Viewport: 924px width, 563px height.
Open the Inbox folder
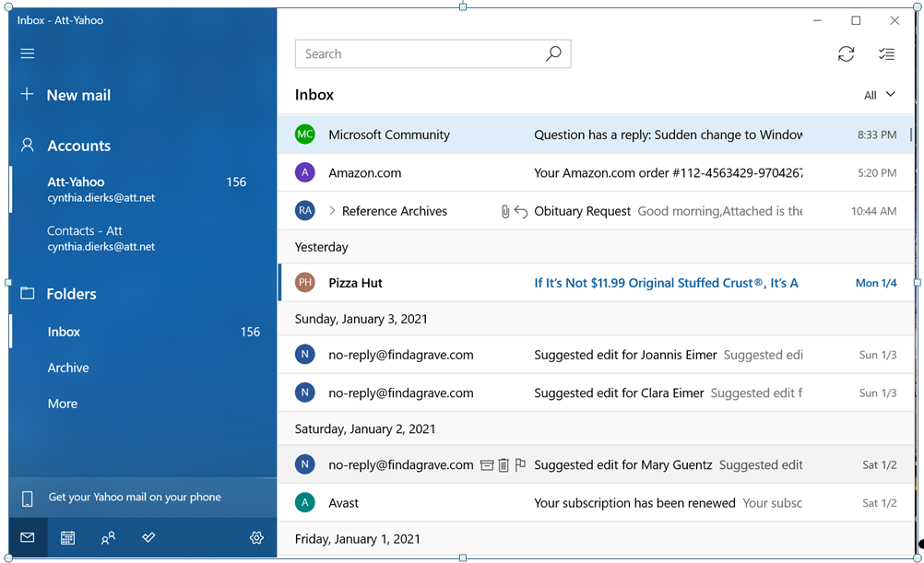pos(143,332)
